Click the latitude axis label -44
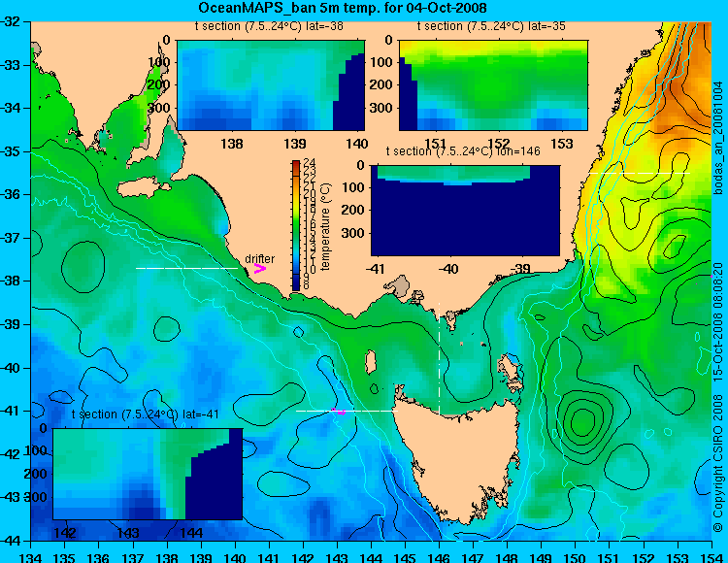This screenshot has height=563, width=728. [11, 541]
